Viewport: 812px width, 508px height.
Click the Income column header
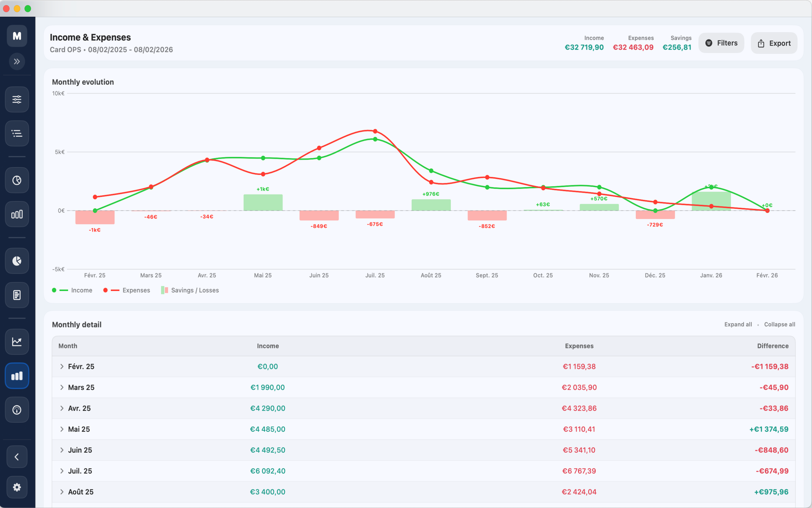[x=268, y=346]
